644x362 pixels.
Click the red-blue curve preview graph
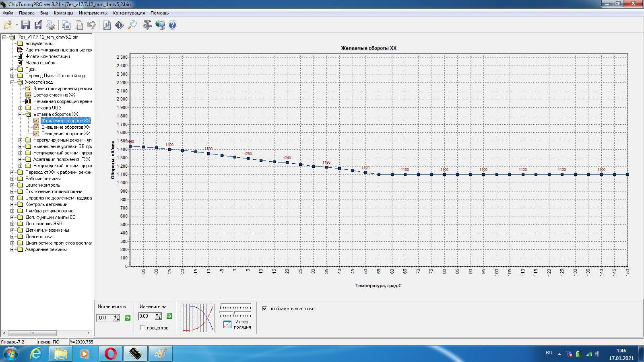(x=198, y=318)
